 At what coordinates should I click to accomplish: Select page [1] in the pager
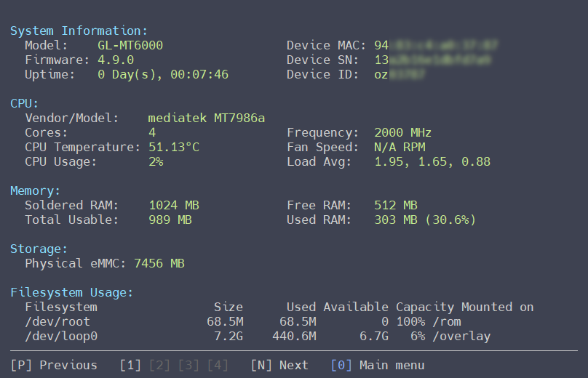pyautogui.click(x=130, y=365)
